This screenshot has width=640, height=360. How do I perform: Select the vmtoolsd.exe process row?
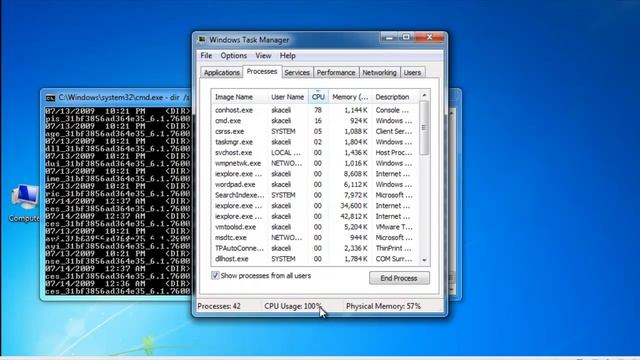tap(315, 227)
